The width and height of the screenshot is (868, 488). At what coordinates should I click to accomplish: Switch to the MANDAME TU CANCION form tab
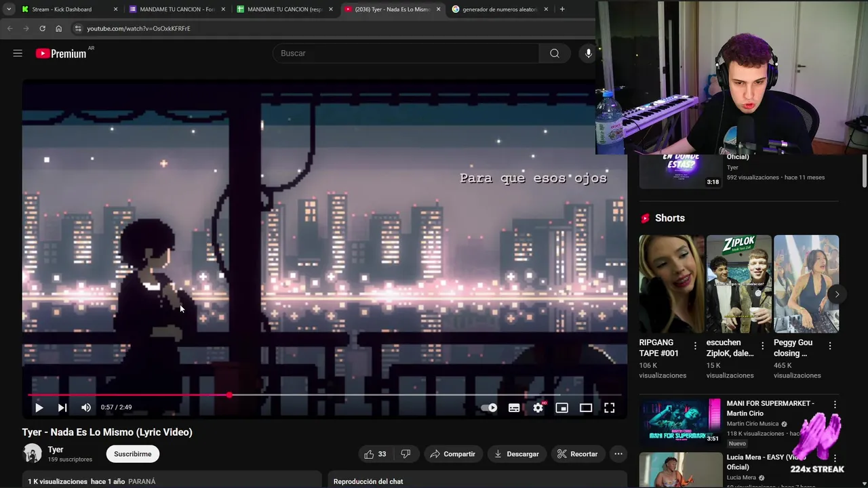click(177, 9)
